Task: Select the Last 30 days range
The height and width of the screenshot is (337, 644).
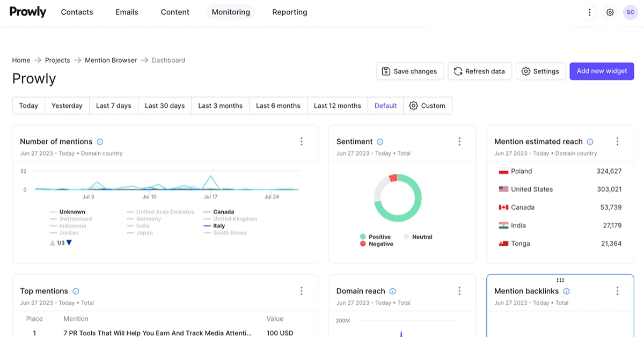Action: (x=165, y=106)
